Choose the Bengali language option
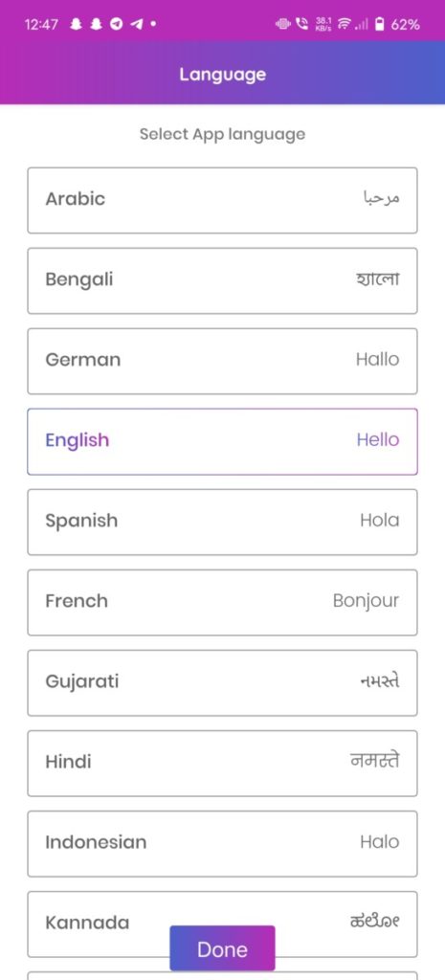 pos(222,280)
